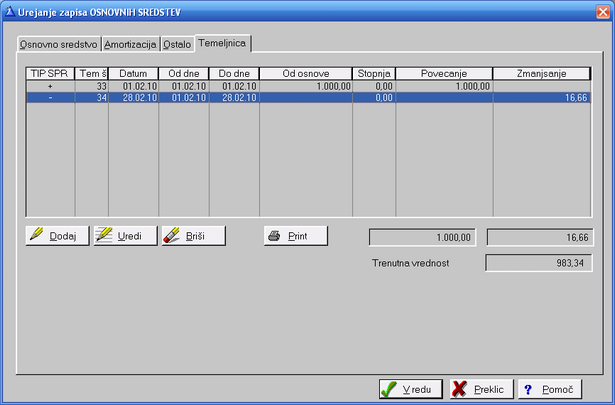Click the Do dne cell 01.02.10
This screenshot has width=615, height=405.
click(234, 86)
